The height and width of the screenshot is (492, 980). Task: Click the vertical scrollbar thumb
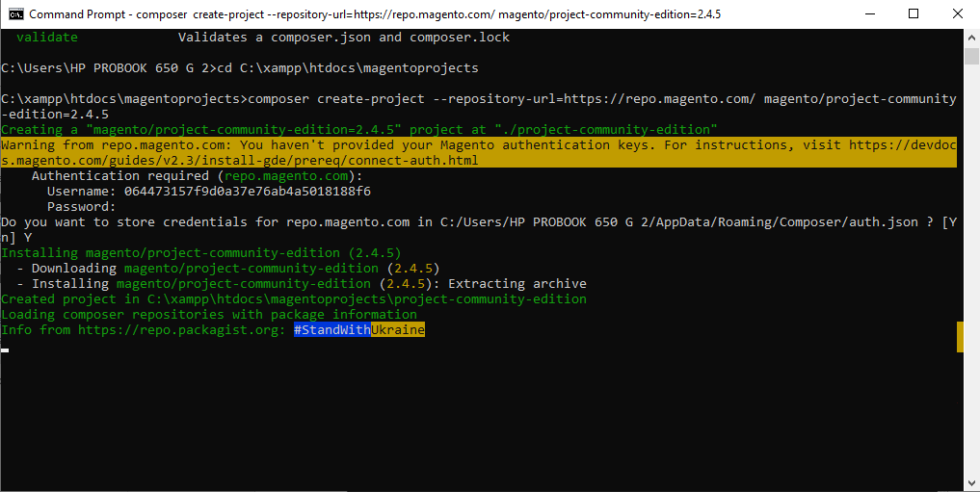[x=971, y=56]
